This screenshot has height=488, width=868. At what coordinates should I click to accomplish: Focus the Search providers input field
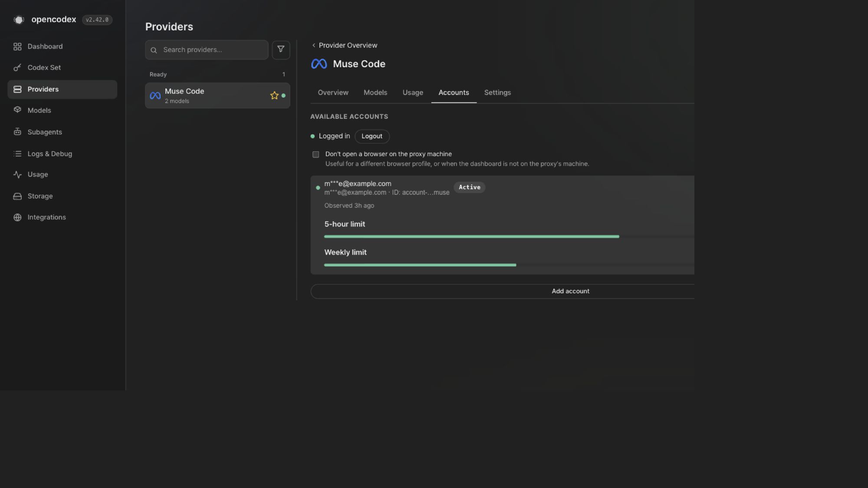(x=207, y=50)
